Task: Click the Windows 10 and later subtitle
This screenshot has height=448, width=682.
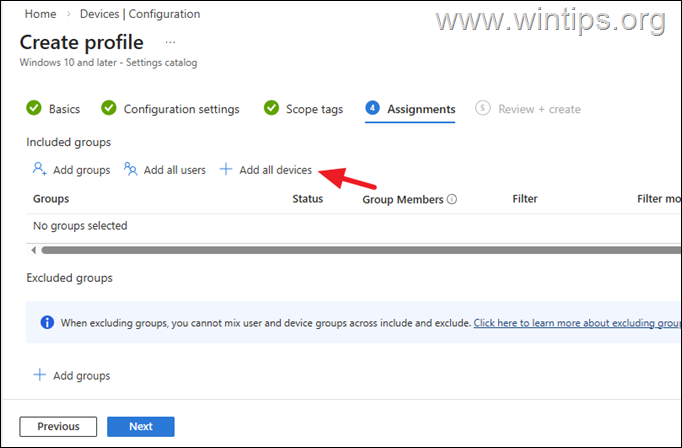Action: click(x=108, y=63)
